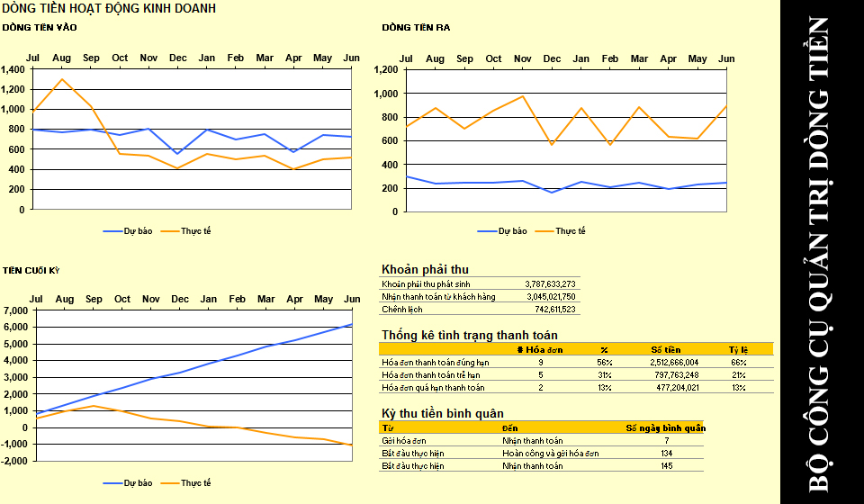
Task: Click the 'Thống kê tình trạng thanh toán' heading
Action: pyautogui.click(x=470, y=335)
